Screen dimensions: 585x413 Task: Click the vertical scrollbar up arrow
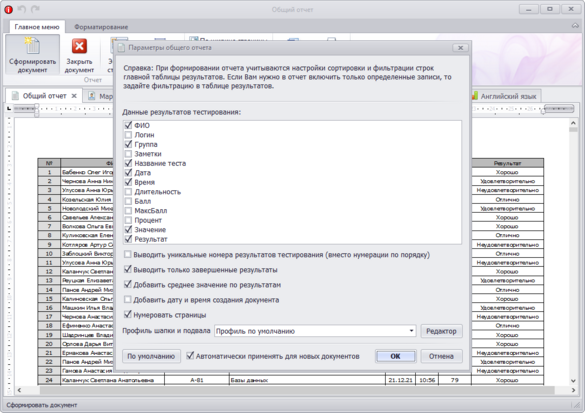(573, 123)
